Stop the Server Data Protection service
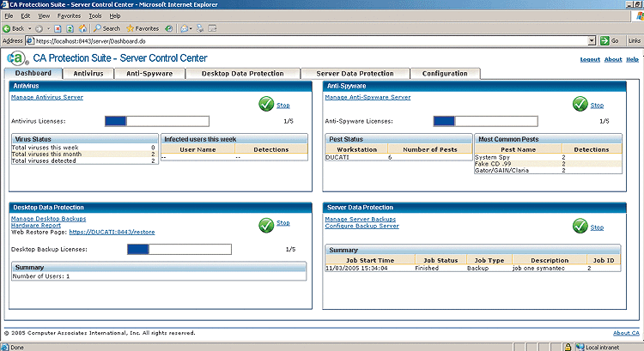The image size is (644, 351). point(597,227)
